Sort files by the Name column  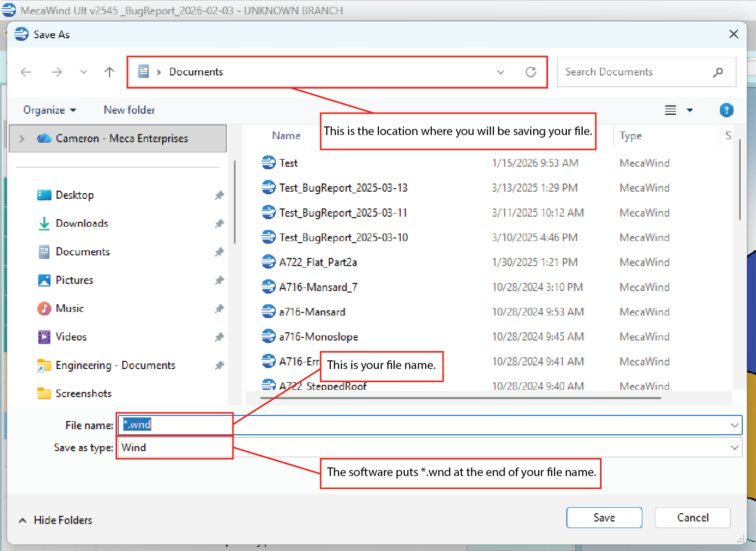pyautogui.click(x=286, y=136)
